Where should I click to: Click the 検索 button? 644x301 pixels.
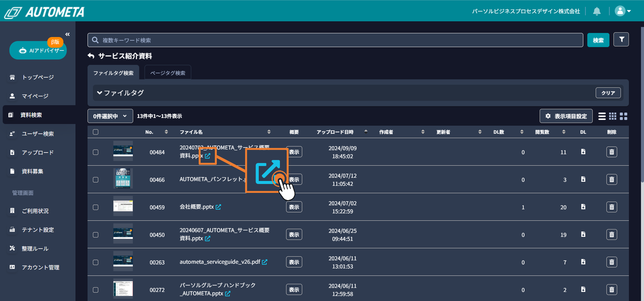(598, 40)
